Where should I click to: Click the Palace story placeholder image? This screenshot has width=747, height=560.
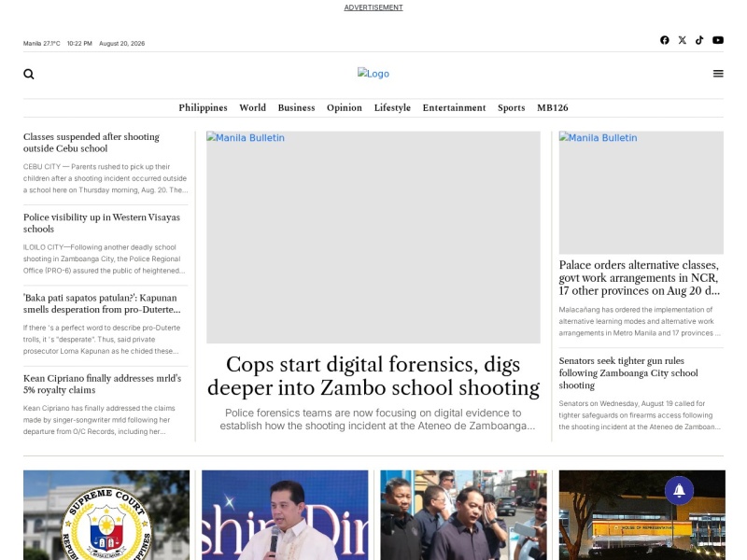tap(641, 192)
